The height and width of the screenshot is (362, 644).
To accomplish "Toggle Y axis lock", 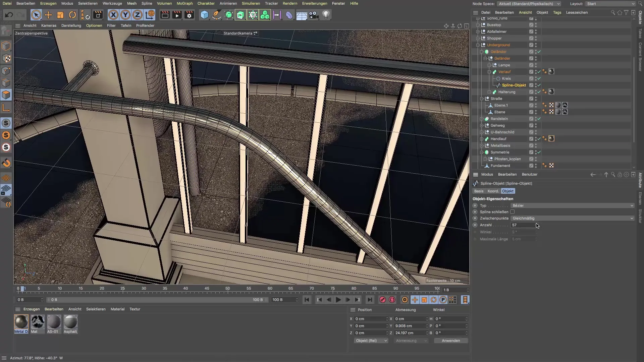I will pyautogui.click(x=125, y=15).
